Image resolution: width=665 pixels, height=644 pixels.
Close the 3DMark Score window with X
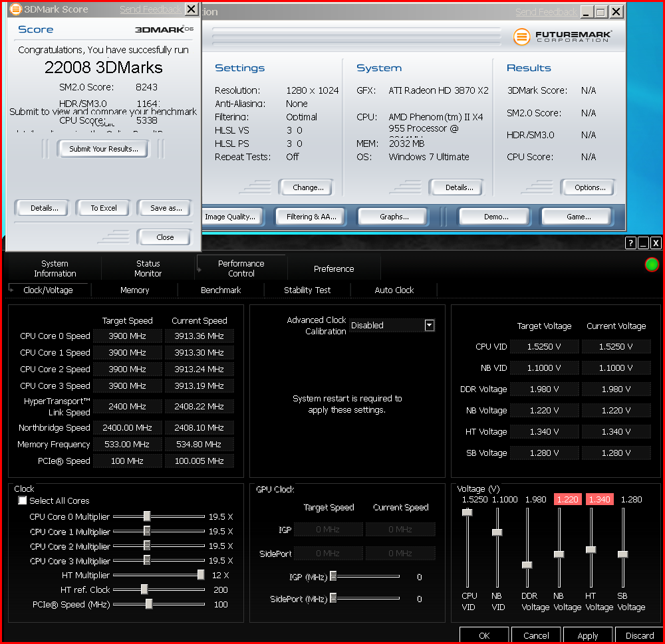click(192, 9)
